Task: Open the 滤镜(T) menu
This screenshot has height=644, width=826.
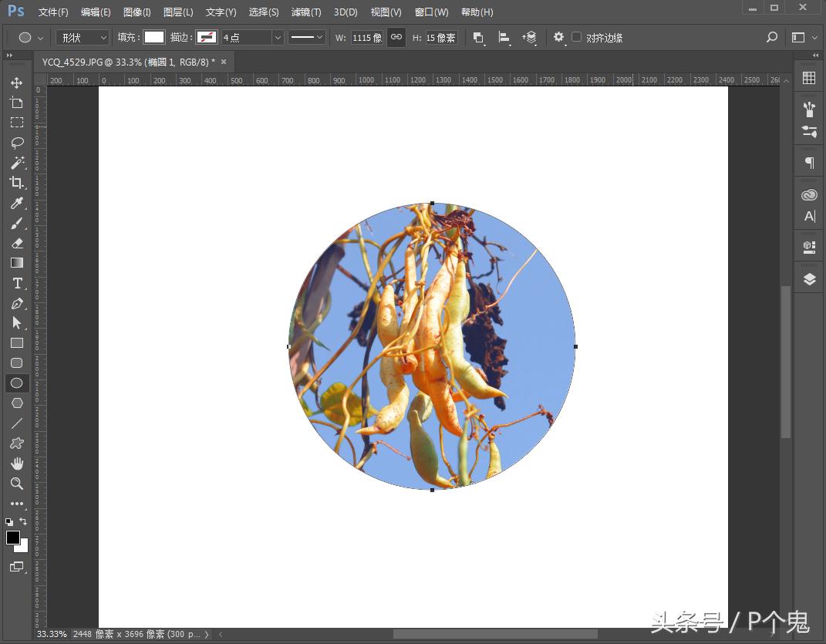Action: (305, 12)
